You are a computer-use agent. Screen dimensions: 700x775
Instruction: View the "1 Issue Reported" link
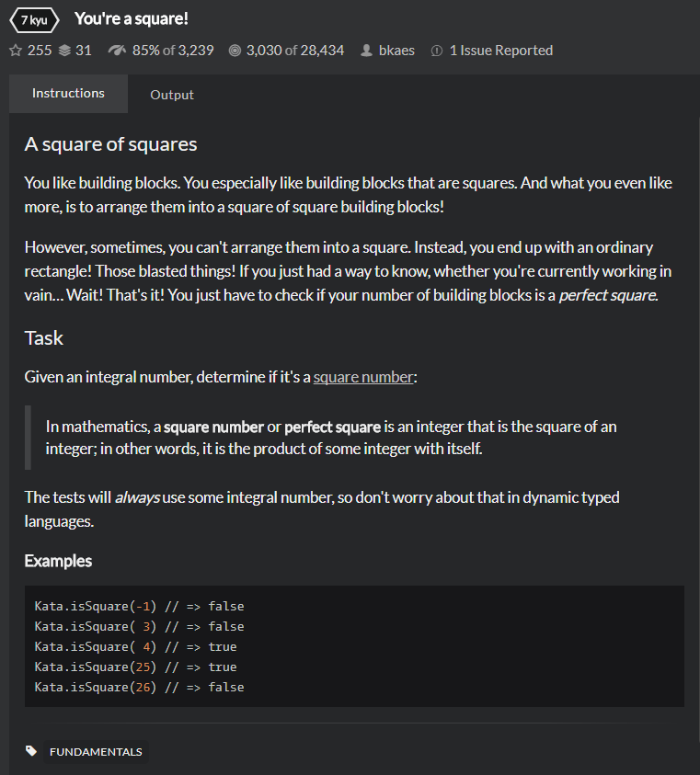[x=500, y=51]
